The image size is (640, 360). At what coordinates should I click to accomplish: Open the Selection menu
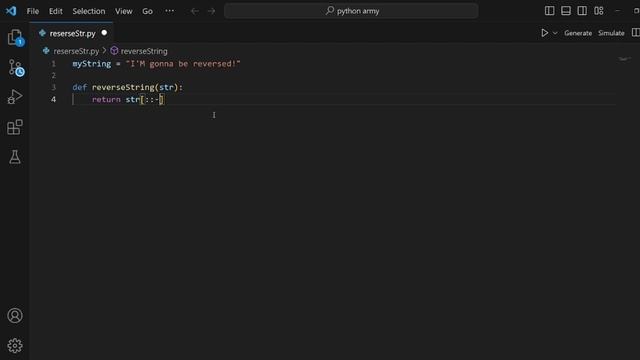(89, 11)
